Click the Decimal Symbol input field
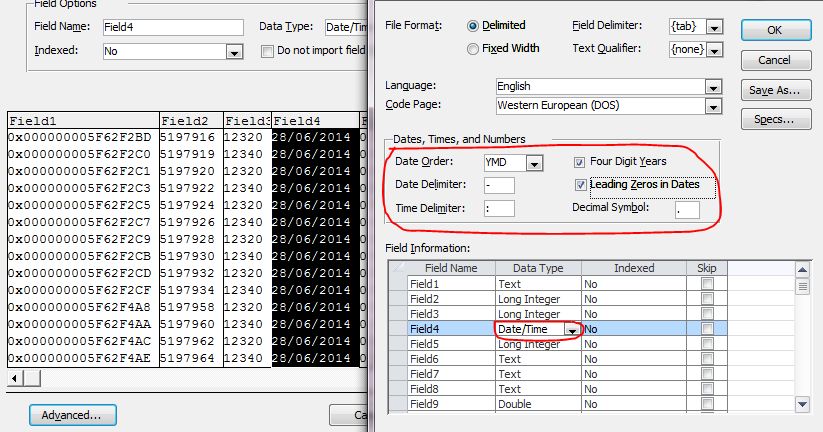823x432 pixels. [687, 209]
